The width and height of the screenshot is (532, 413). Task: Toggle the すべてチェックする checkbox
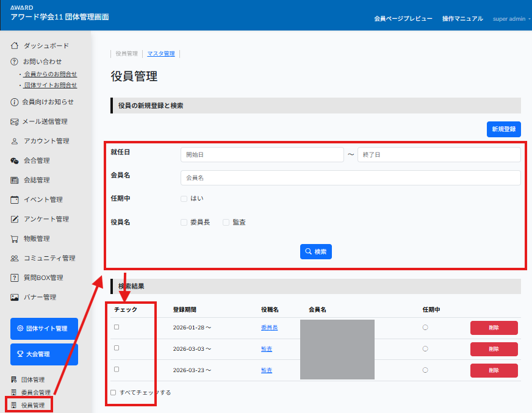pos(113,392)
